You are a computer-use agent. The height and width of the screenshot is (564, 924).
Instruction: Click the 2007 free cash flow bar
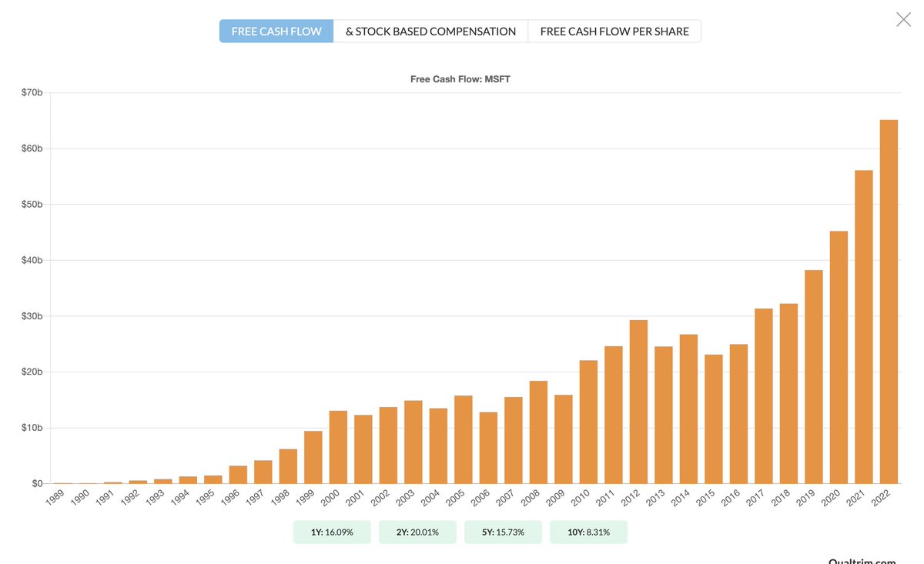[514, 441]
